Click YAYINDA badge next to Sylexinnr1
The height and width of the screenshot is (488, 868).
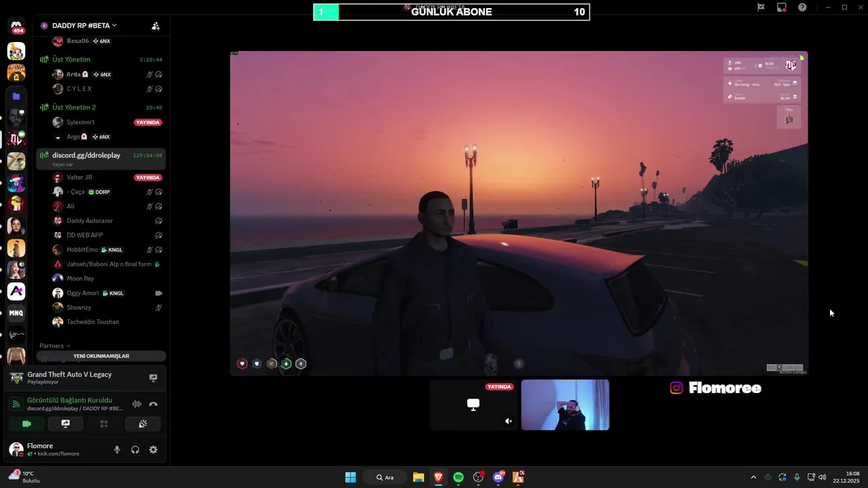pyautogui.click(x=148, y=123)
